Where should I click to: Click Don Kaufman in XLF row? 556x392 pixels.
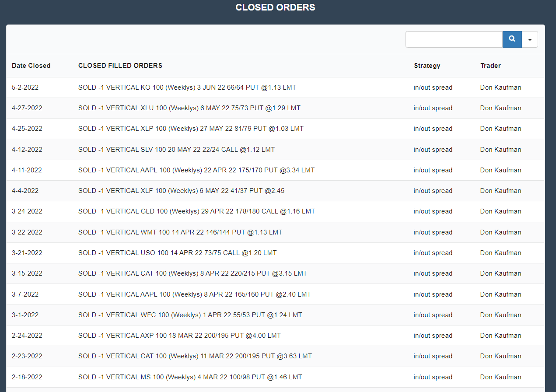coord(501,191)
